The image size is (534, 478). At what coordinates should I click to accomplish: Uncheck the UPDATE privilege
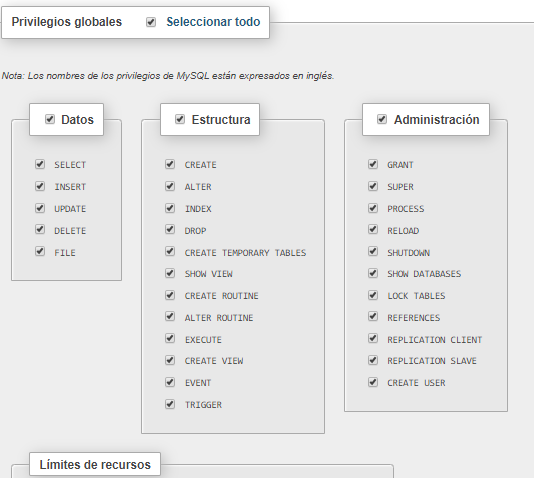pyautogui.click(x=40, y=208)
